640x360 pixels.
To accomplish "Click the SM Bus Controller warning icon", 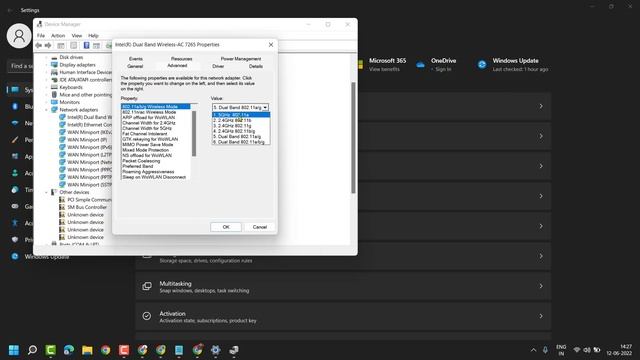I will (x=62, y=207).
